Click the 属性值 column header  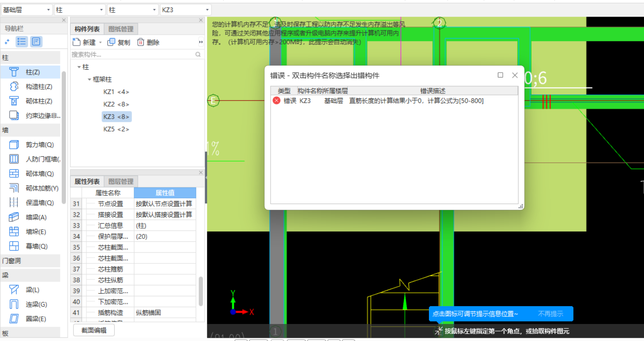[165, 193]
